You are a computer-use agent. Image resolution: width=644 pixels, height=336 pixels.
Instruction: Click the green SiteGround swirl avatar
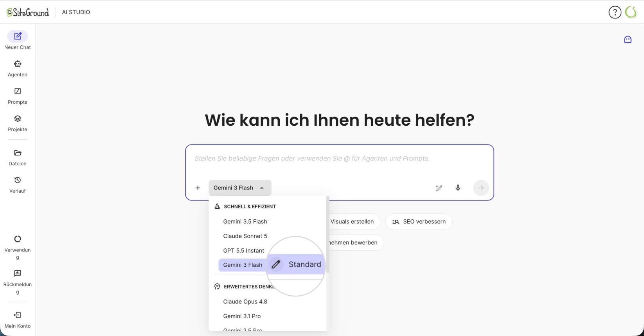(x=631, y=13)
